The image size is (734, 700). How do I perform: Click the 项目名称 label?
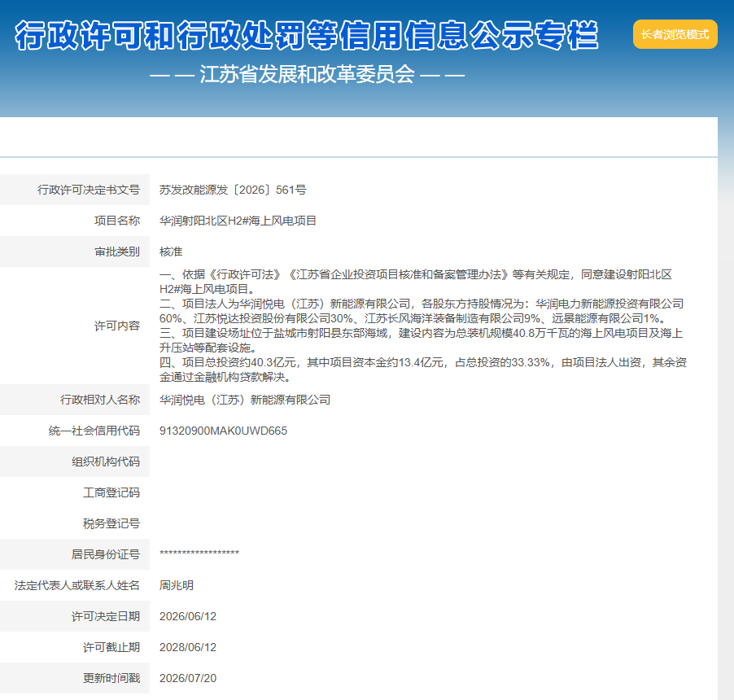point(117,221)
